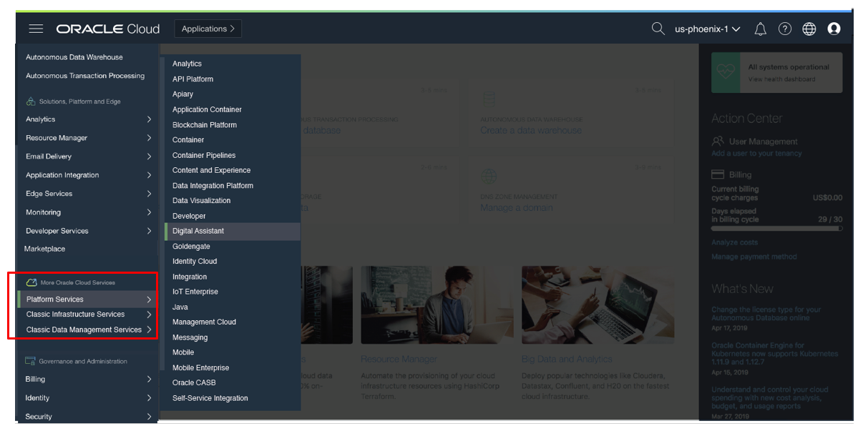Click the User Management people icon

pyautogui.click(x=718, y=142)
